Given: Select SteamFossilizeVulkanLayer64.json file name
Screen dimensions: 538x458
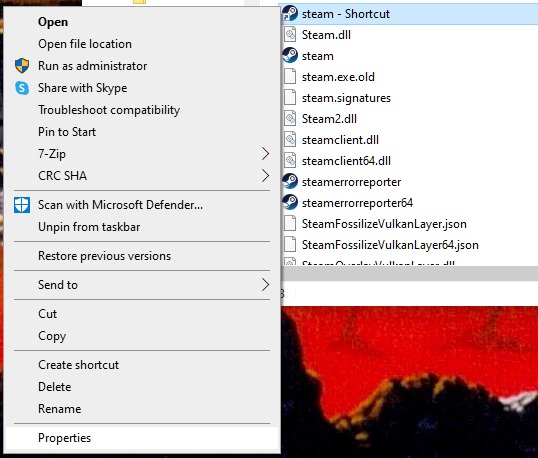Looking at the screenshot, I should pyautogui.click(x=390, y=245).
